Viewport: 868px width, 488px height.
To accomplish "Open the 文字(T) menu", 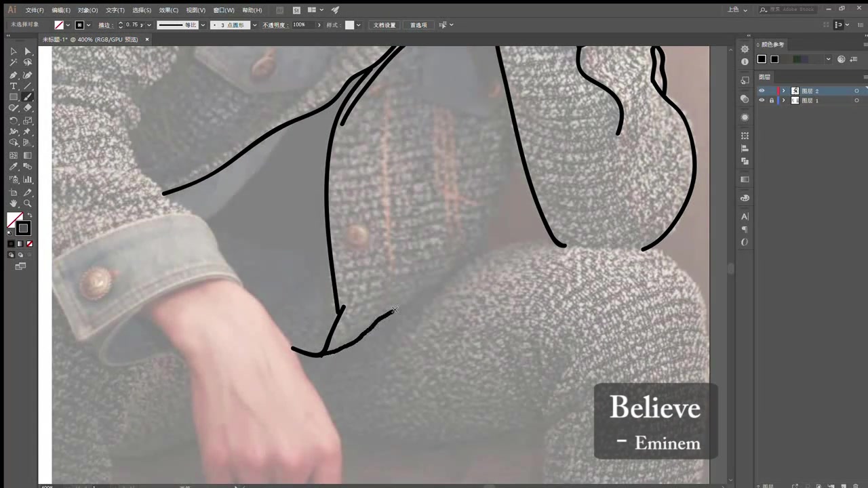I will (x=115, y=10).
